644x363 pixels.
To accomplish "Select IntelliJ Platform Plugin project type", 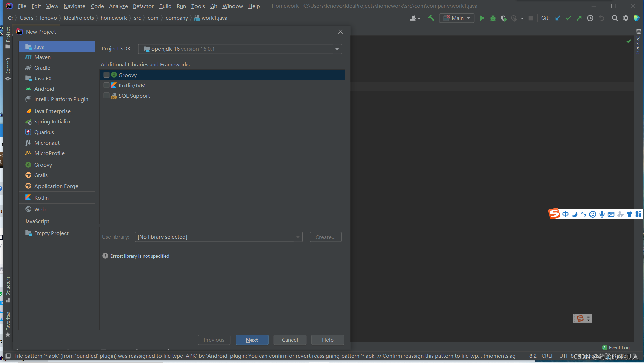I will 57,99.
